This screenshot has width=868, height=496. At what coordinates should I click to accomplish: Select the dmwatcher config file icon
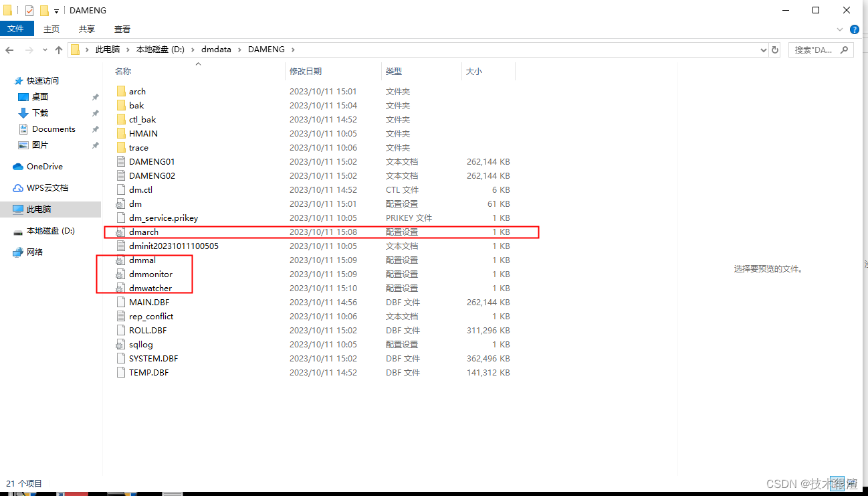(x=121, y=288)
